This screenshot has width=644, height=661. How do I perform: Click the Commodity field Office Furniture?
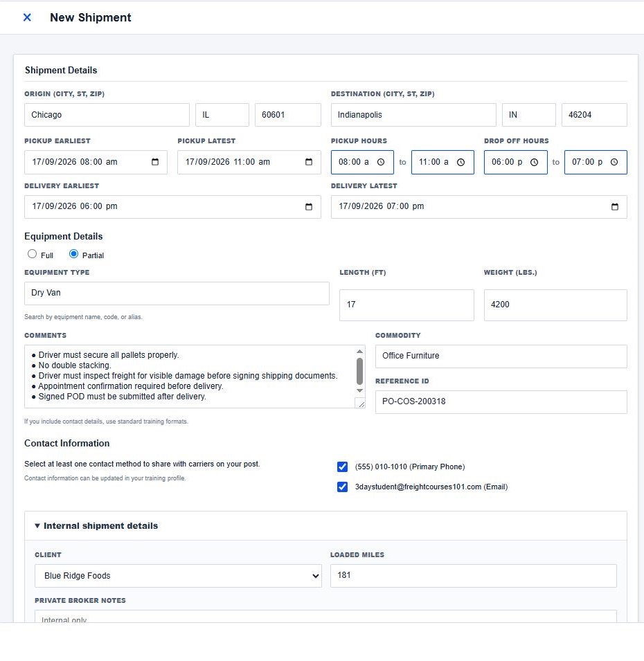501,356
